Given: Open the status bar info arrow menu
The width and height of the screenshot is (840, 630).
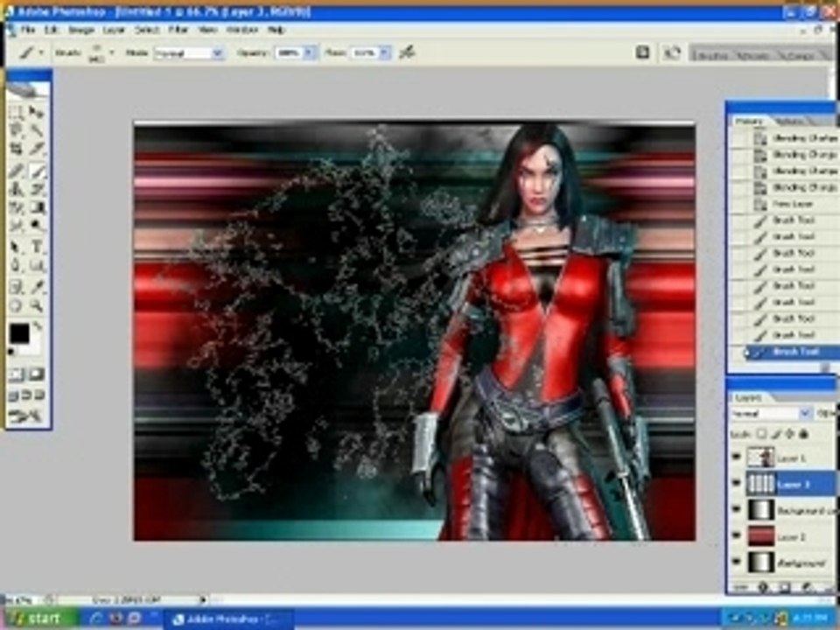Looking at the screenshot, I should tap(203, 600).
